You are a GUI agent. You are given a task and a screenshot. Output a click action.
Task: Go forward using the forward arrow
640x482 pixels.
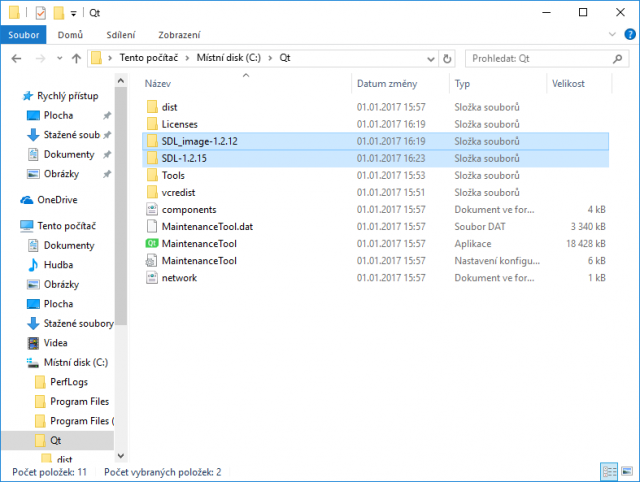click(x=40, y=59)
